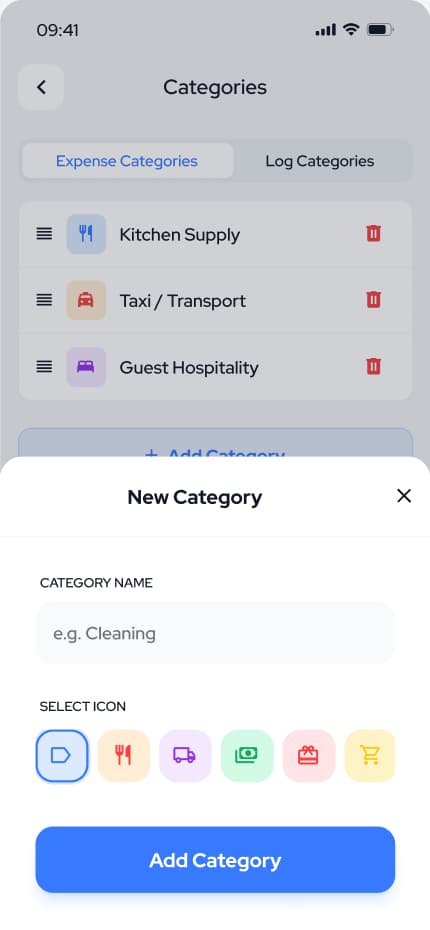Image resolution: width=430 pixels, height=930 pixels.
Task: Select the green cash money icon
Action: point(247,755)
